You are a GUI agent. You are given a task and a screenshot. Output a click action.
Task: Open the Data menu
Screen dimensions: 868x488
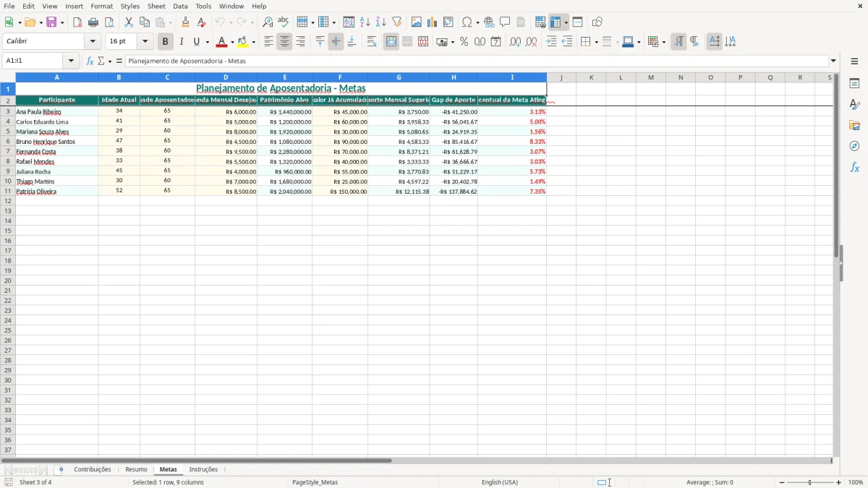coord(180,6)
